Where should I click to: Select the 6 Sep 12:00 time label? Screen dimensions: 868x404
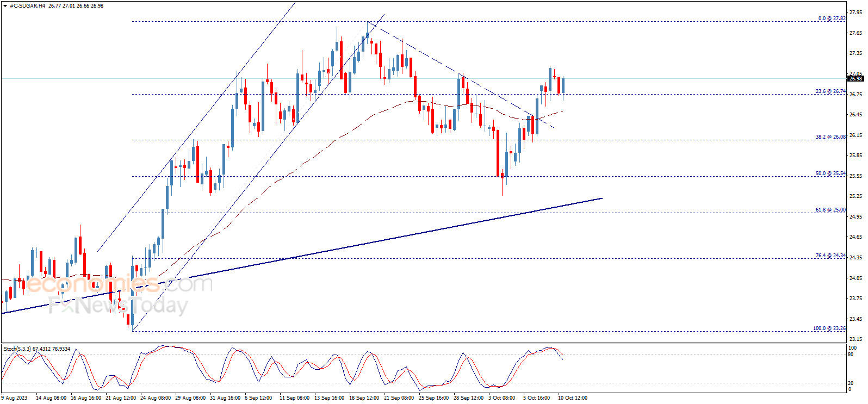(258, 398)
